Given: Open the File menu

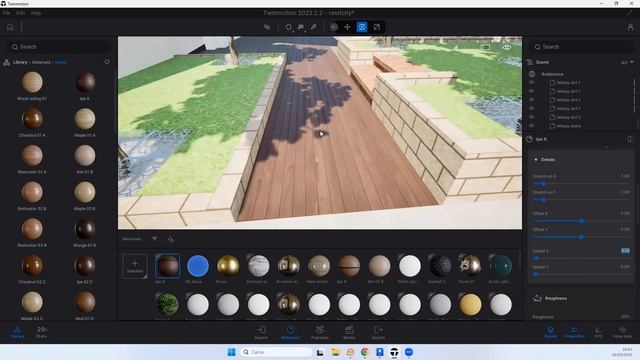Looking at the screenshot, I should (6, 13).
